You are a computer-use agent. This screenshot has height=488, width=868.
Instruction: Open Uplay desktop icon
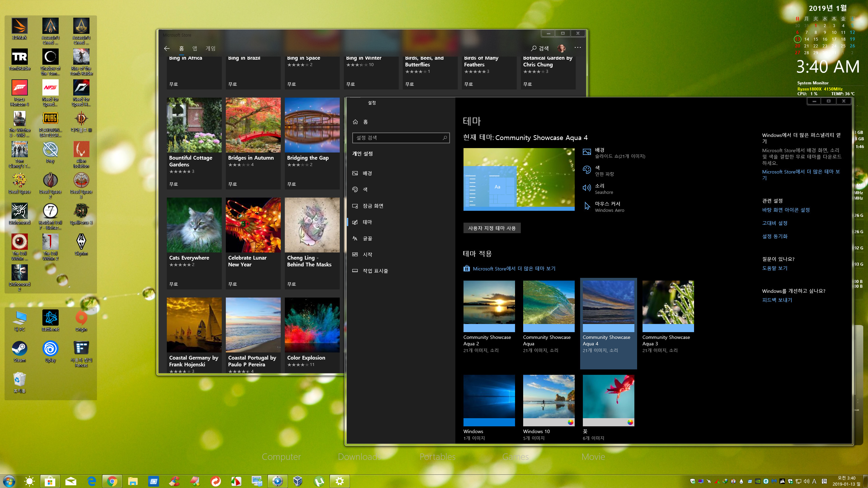point(50,351)
